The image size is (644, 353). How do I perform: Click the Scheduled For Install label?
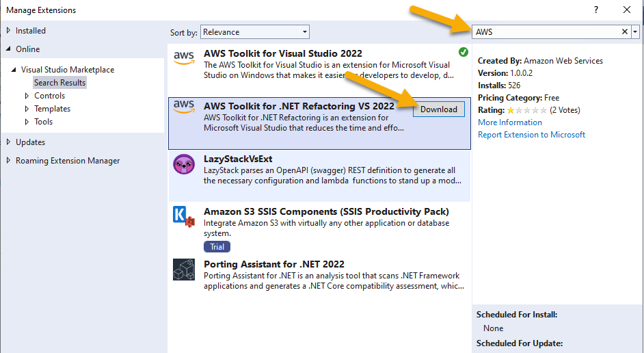[x=517, y=315]
